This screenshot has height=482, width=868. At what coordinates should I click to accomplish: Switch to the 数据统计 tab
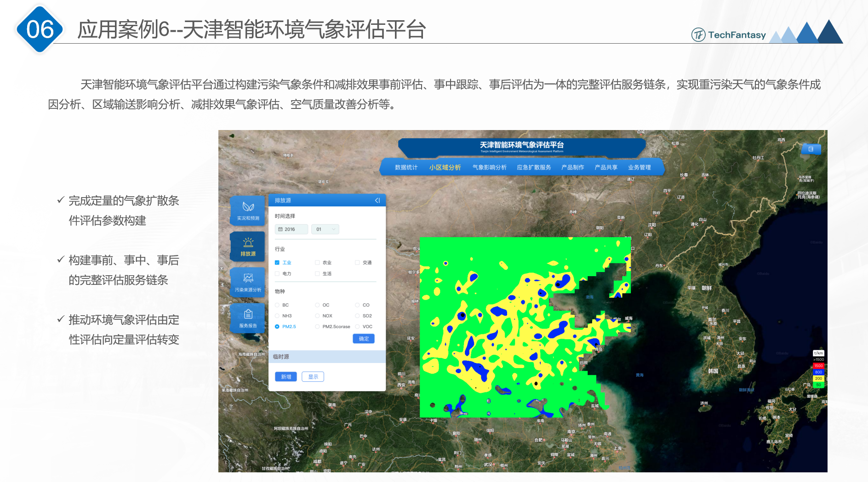tap(406, 167)
